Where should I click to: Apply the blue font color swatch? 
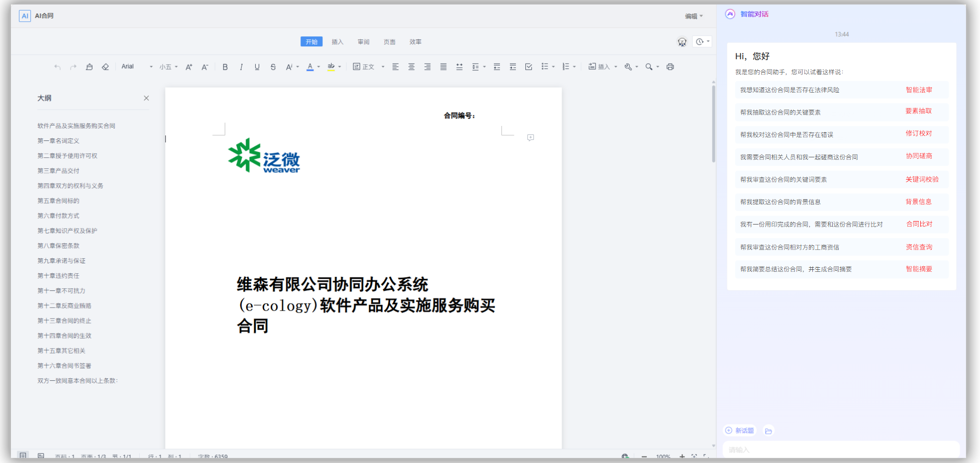[x=310, y=67]
